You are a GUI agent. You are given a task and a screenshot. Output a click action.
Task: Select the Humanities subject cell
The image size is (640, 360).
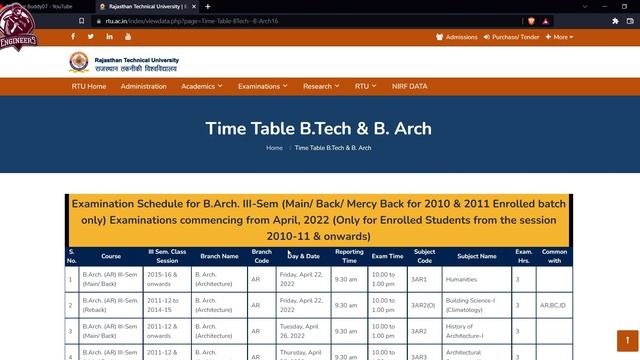(x=477, y=279)
